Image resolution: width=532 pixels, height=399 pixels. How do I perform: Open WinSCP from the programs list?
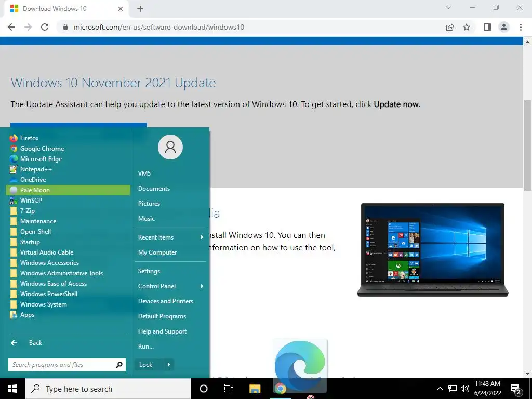pos(68,201)
